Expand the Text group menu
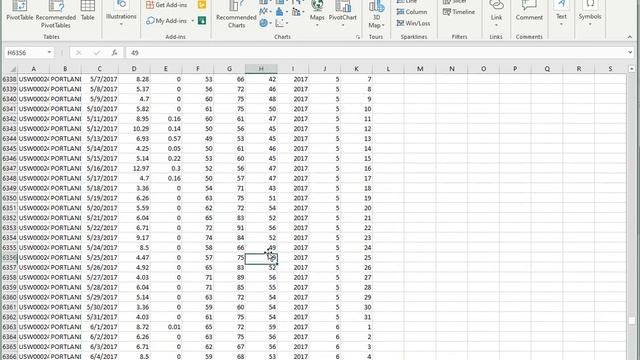640x360 pixels. coord(561,14)
